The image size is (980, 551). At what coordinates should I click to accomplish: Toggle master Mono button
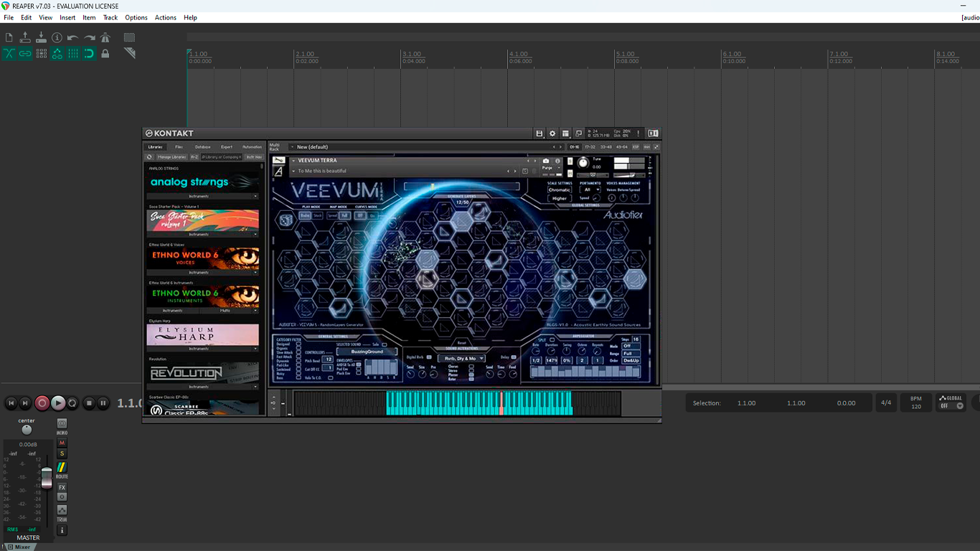pos(62,424)
